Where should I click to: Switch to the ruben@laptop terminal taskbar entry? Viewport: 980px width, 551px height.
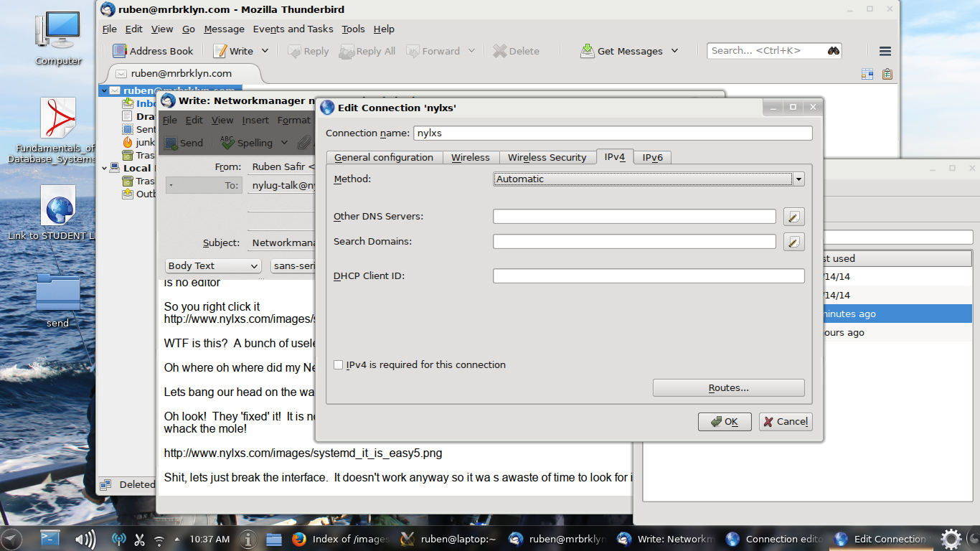pyautogui.click(x=448, y=539)
